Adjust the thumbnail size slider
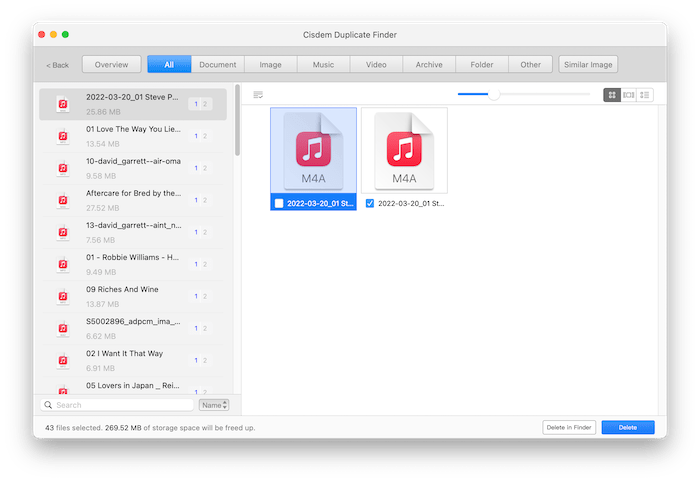This screenshot has width=700, height=482. coord(493,94)
